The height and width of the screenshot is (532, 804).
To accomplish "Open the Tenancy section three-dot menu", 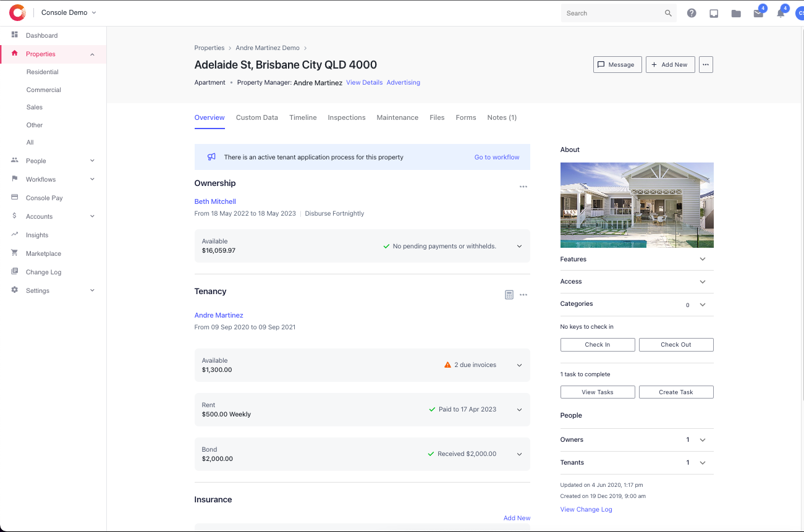I will (x=523, y=295).
